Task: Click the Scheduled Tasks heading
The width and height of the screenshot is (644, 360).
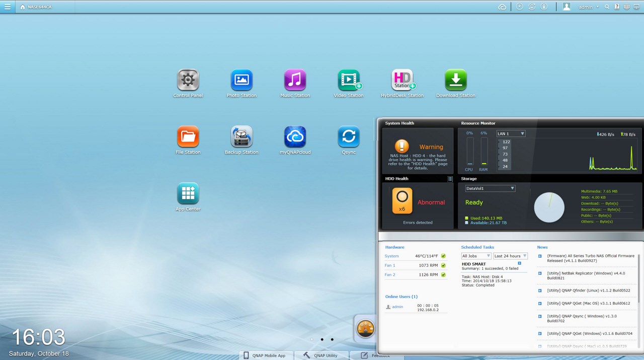Action: [x=477, y=247]
